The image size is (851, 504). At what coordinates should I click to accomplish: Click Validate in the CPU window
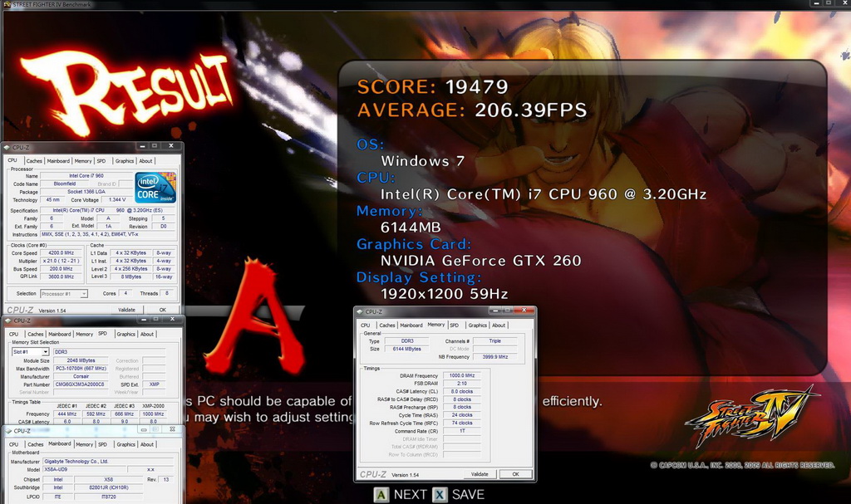pyautogui.click(x=126, y=310)
